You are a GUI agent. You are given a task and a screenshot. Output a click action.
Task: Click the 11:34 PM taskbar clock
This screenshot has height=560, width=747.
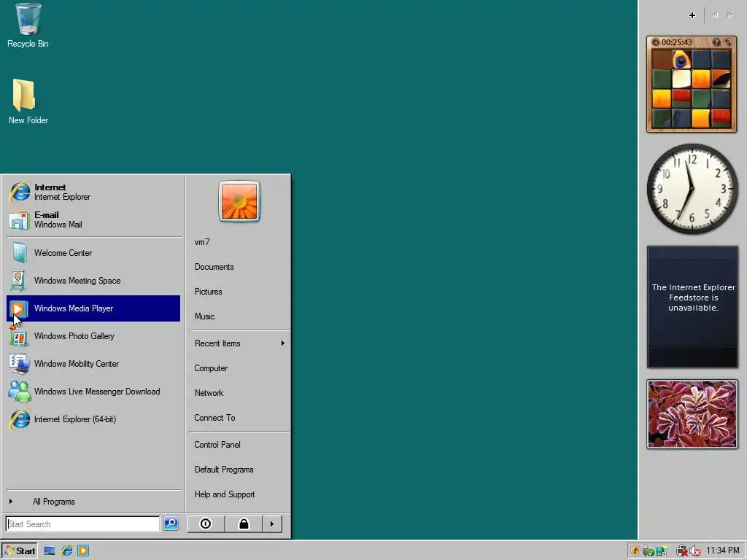(x=723, y=551)
